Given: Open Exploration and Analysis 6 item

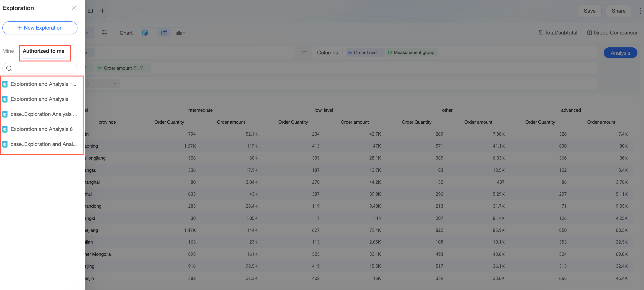Looking at the screenshot, I should pos(42,129).
